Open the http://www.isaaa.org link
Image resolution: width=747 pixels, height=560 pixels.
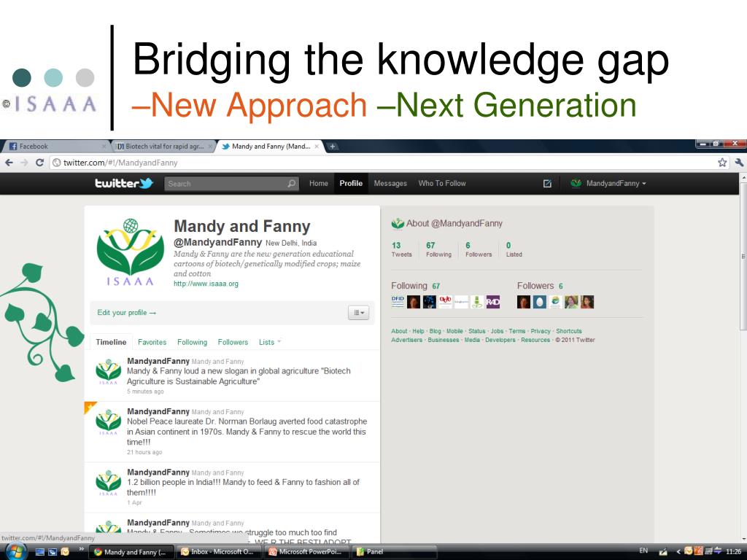coord(206,284)
